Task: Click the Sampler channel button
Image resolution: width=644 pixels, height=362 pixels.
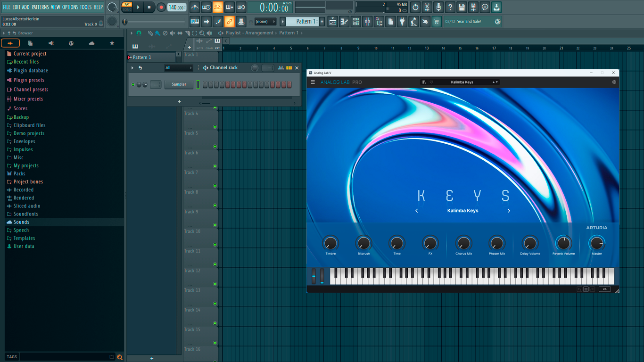Action: tap(179, 84)
